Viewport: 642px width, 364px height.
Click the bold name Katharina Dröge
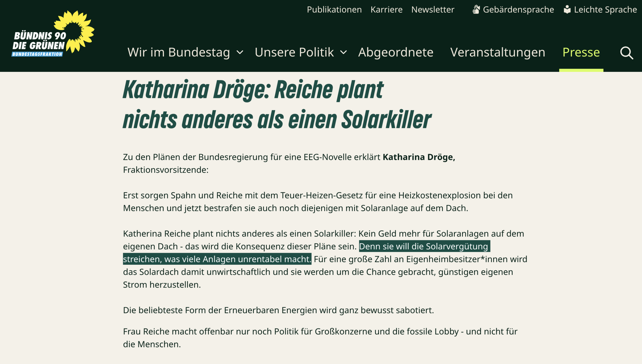(419, 157)
